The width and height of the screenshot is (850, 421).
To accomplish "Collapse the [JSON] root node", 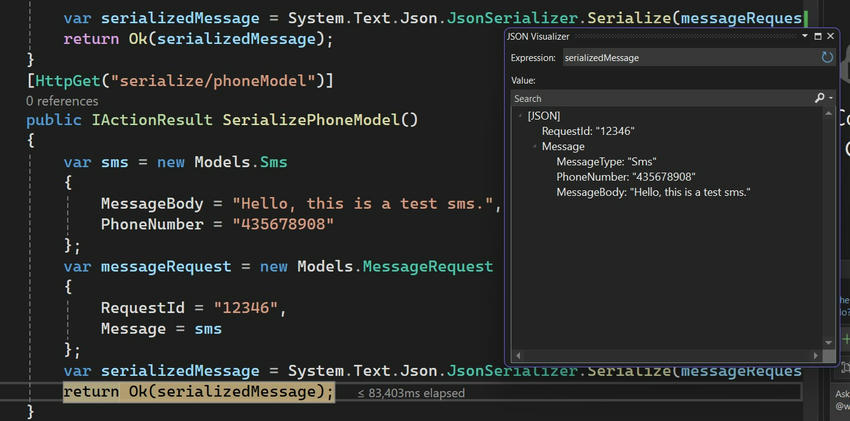I will (x=520, y=116).
